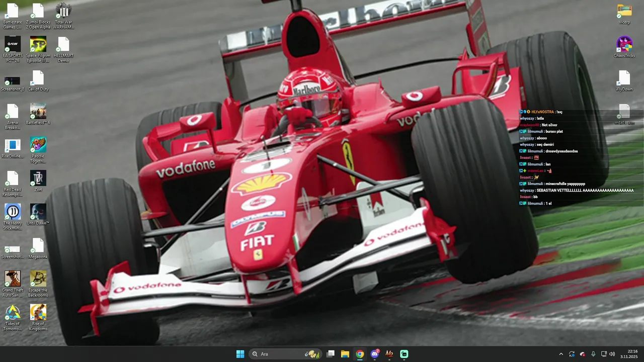The height and width of the screenshot is (362, 644).
Task: Open Zumbi Blocks 2 Open Alpha icon
Action: click(38, 16)
